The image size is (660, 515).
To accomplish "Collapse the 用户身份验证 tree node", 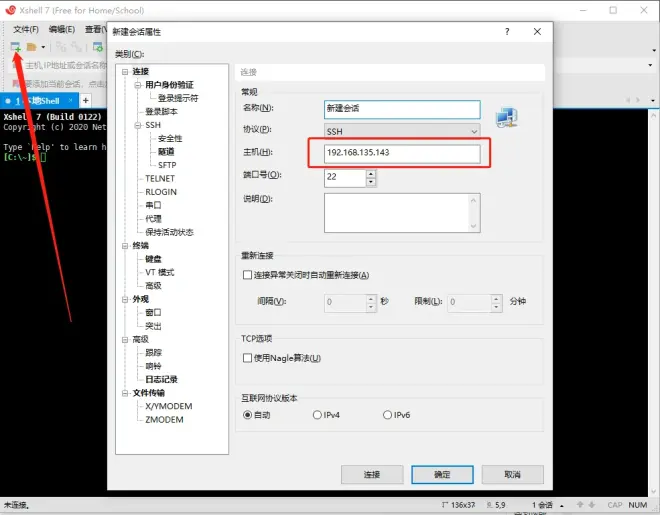I will 138,85.
